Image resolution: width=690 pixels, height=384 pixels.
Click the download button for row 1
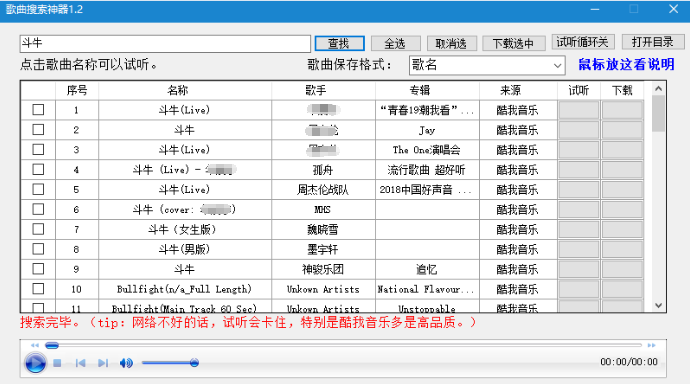pos(622,110)
